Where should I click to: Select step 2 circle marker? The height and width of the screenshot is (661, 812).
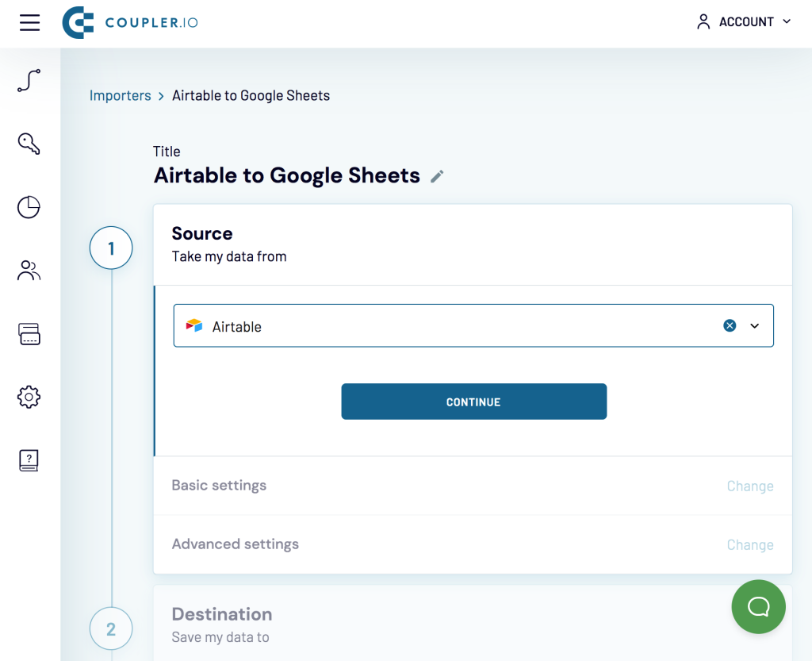(111, 628)
